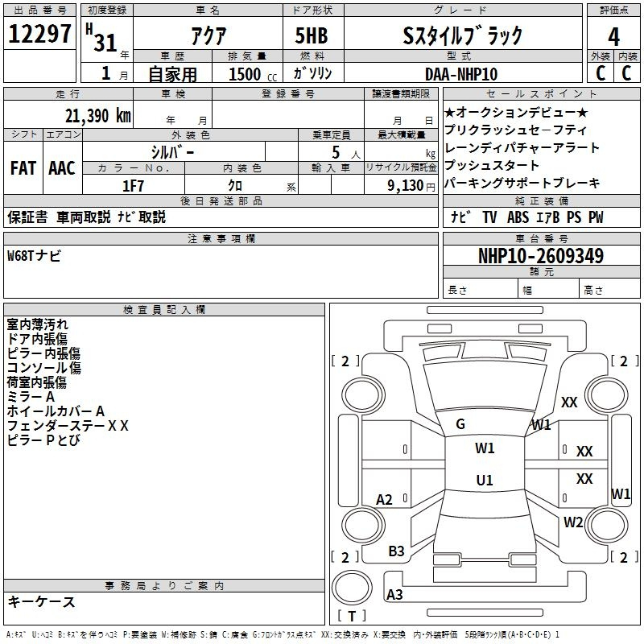
Task: Click the office notice キーケース
Action: pyautogui.click(x=42, y=602)
